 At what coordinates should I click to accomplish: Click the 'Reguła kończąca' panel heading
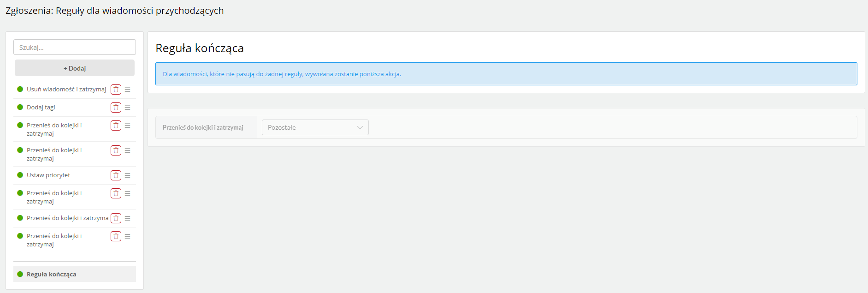click(x=200, y=48)
